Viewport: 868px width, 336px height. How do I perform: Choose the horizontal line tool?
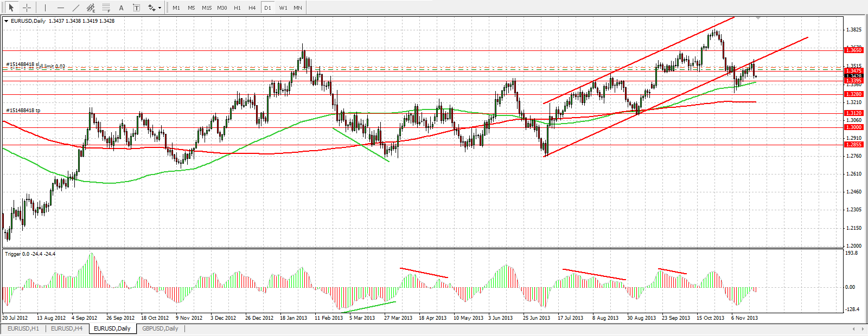[61, 8]
